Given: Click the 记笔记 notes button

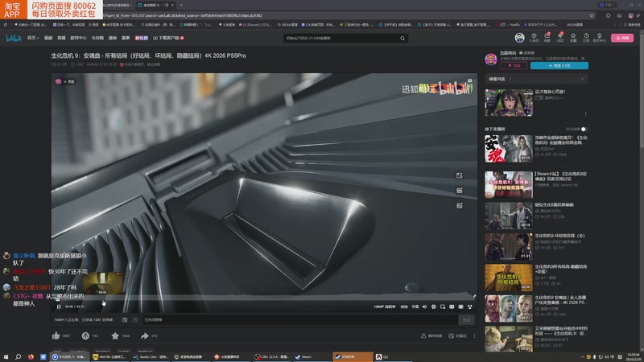Looking at the screenshot, I should (x=457, y=335).
